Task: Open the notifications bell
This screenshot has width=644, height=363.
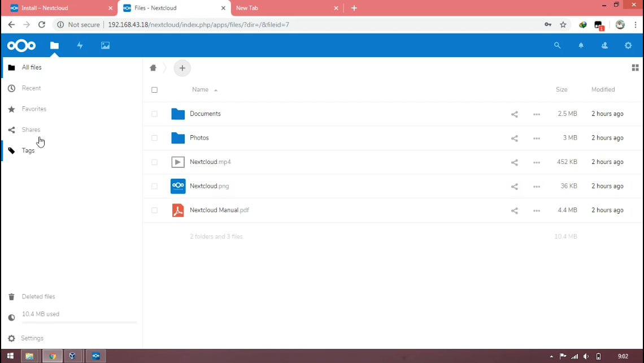Action: point(581,45)
